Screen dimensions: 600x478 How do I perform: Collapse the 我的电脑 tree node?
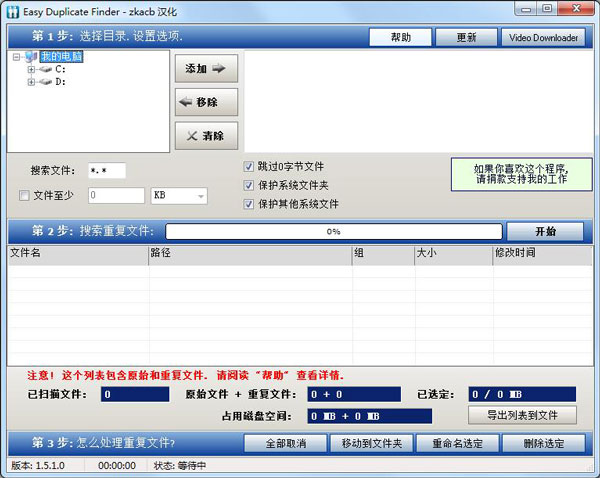(16, 57)
